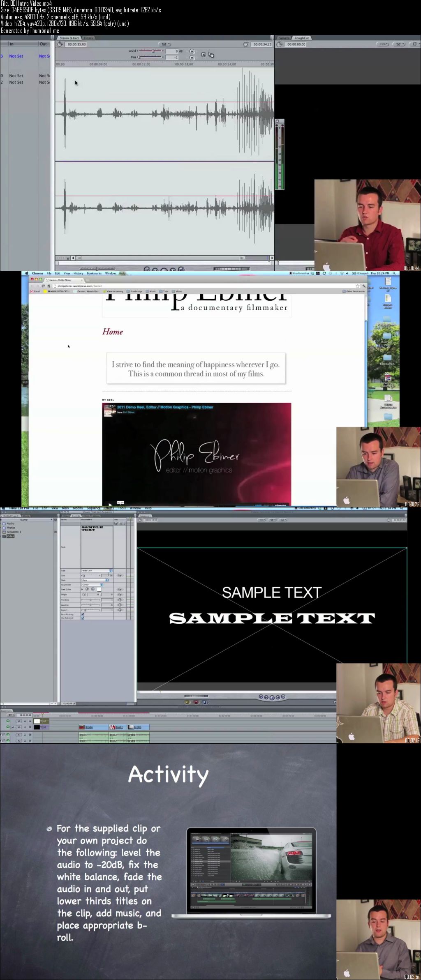This screenshot has height=980, width=421.
Task: Open the Other Bookmarks folder
Action: [x=353, y=291]
